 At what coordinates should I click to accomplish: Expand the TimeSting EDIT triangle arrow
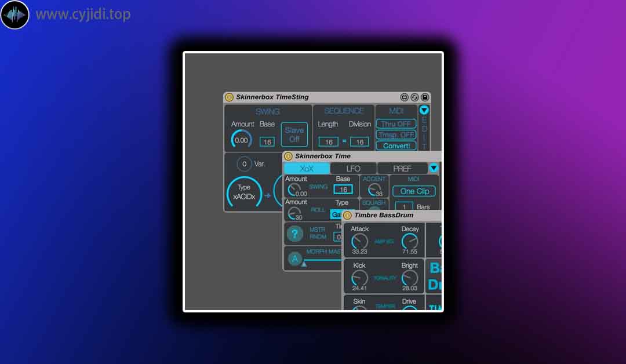tap(424, 110)
